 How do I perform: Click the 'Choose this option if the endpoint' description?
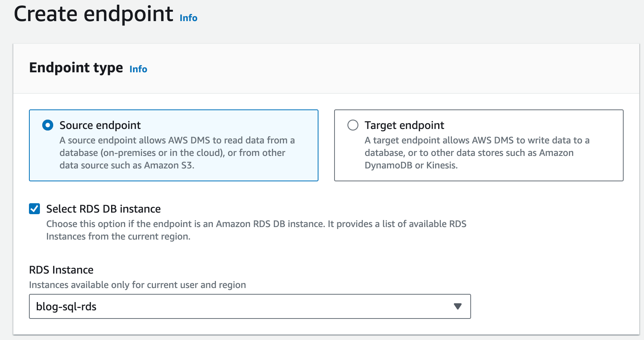click(x=256, y=230)
